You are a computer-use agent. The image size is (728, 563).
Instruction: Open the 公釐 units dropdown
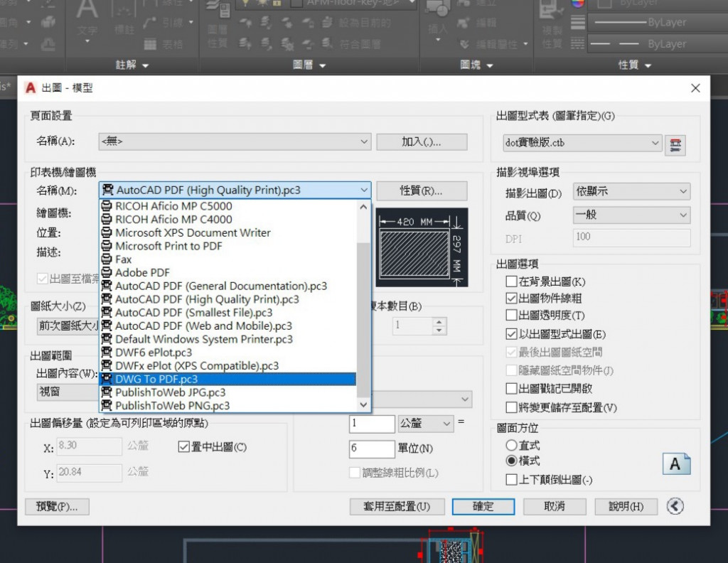pyautogui.click(x=425, y=424)
